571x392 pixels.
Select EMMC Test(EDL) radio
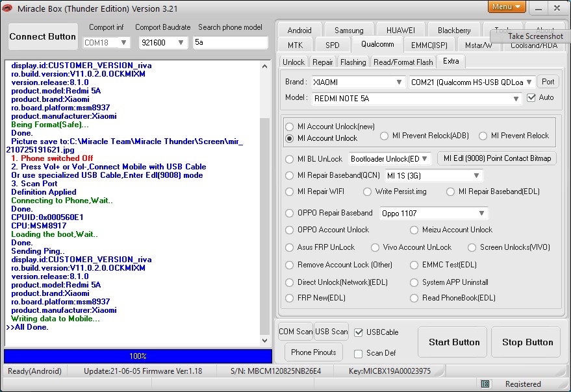pos(414,265)
